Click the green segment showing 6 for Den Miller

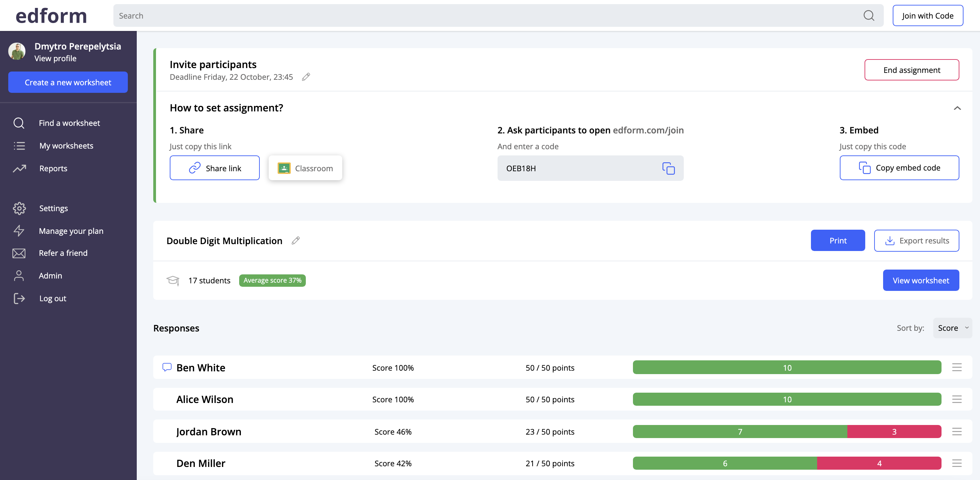click(725, 463)
